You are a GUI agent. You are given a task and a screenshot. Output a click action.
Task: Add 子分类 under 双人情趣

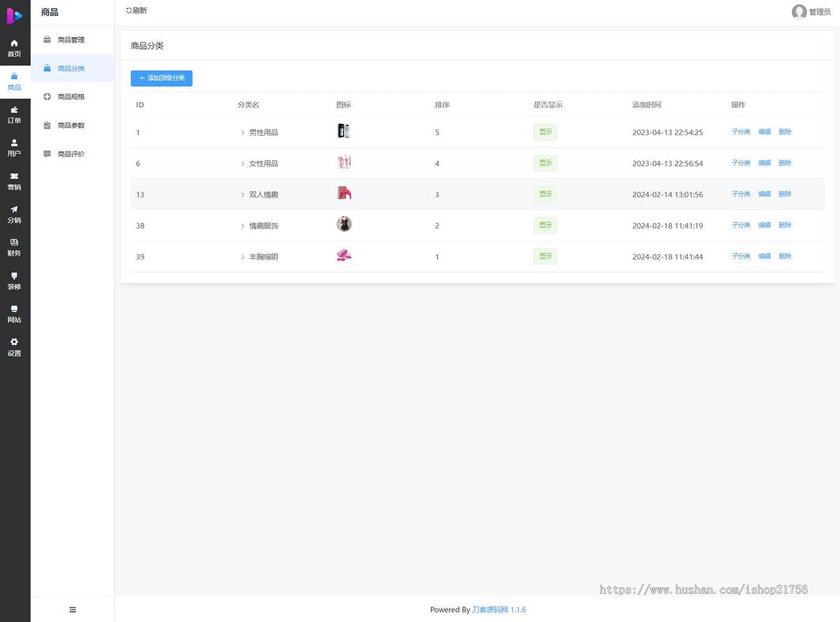[741, 194]
